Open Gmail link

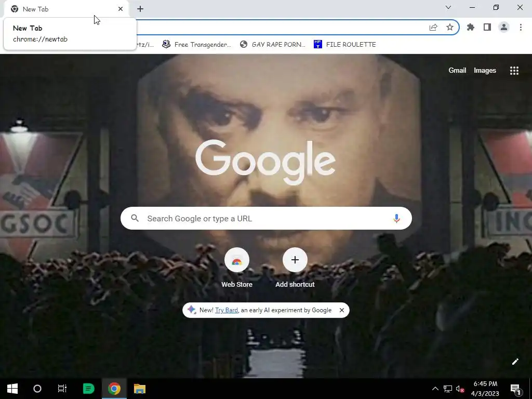pos(457,70)
